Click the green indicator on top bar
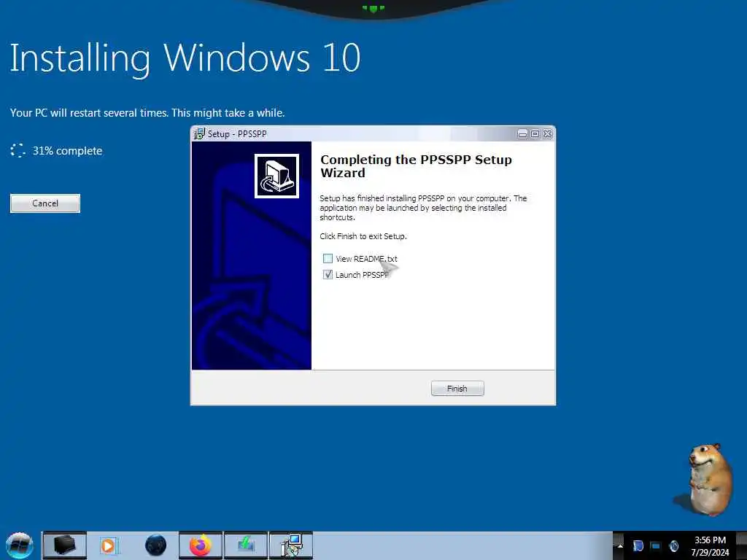The image size is (747, 560). click(373, 9)
